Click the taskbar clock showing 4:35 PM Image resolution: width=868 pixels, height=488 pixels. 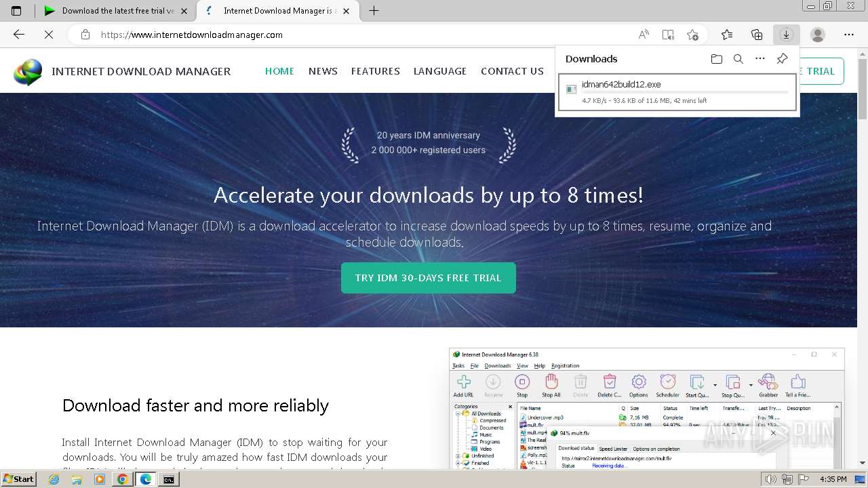tap(833, 479)
